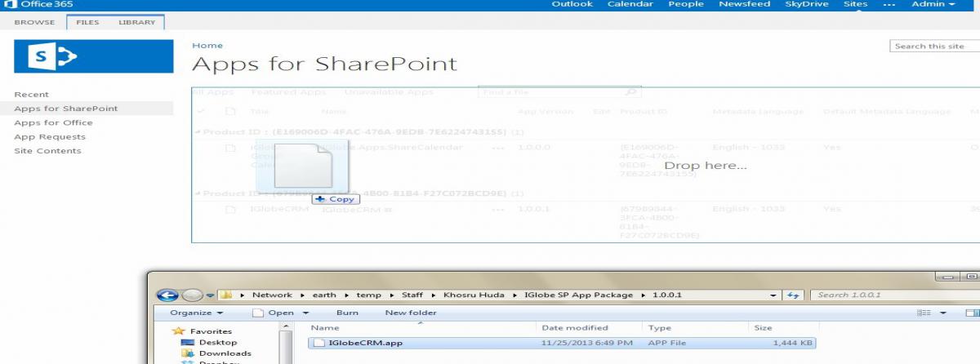Expand the Organize menu in Explorer

click(197, 313)
